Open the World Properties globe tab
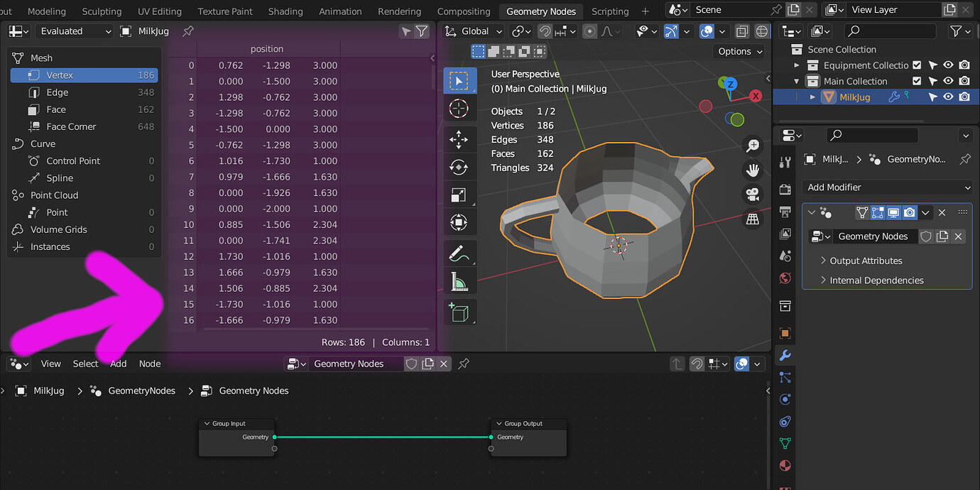 tap(785, 278)
